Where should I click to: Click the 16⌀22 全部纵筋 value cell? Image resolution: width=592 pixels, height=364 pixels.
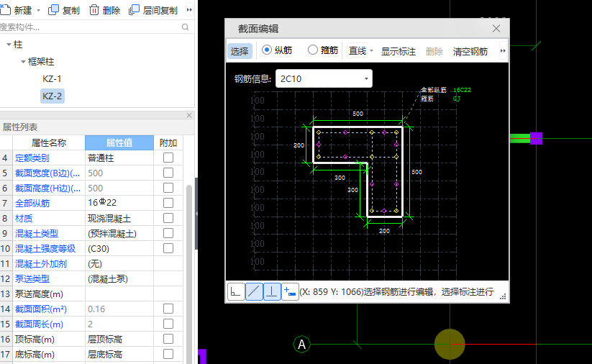[x=119, y=203]
